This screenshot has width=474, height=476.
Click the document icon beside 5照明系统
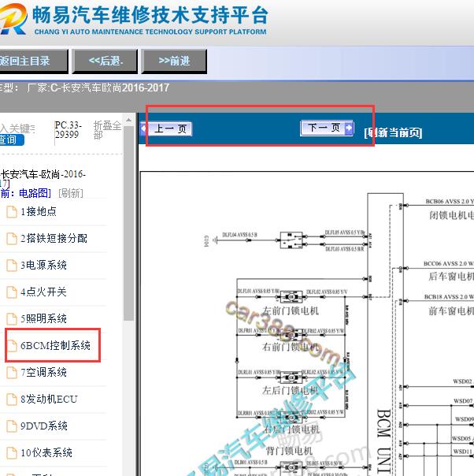pos(12,318)
